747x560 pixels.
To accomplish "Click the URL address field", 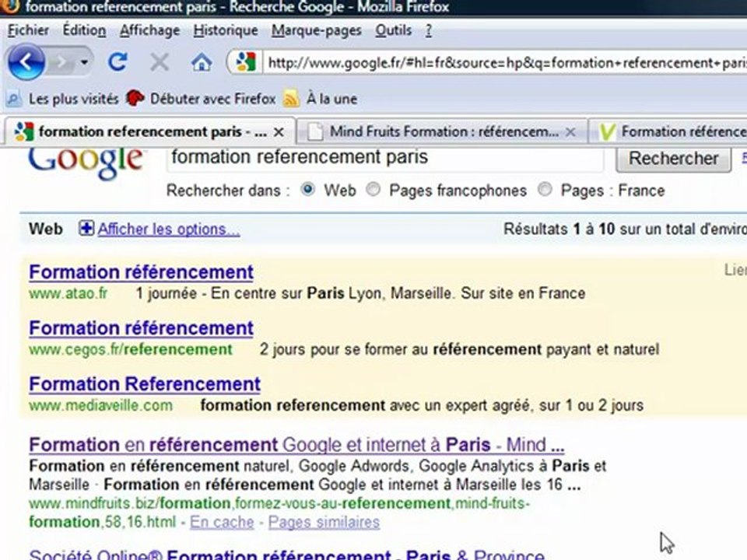I will (505, 62).
